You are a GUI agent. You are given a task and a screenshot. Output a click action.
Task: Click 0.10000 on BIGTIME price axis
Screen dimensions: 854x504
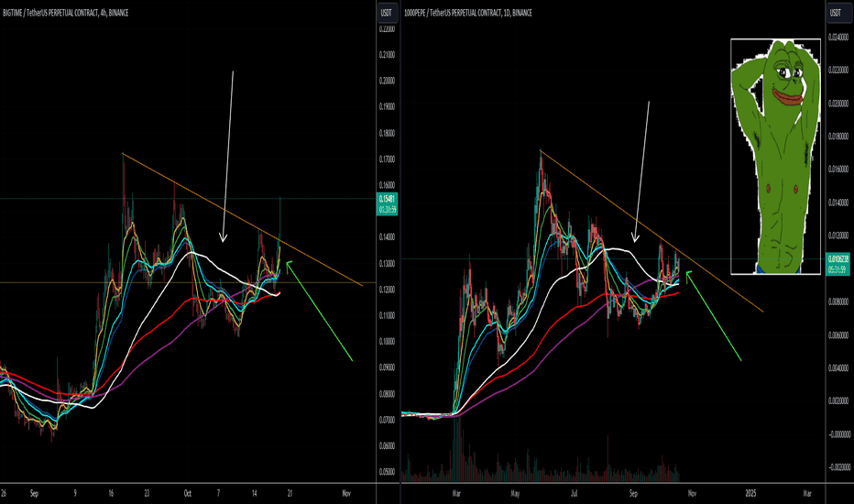point(388,342)
